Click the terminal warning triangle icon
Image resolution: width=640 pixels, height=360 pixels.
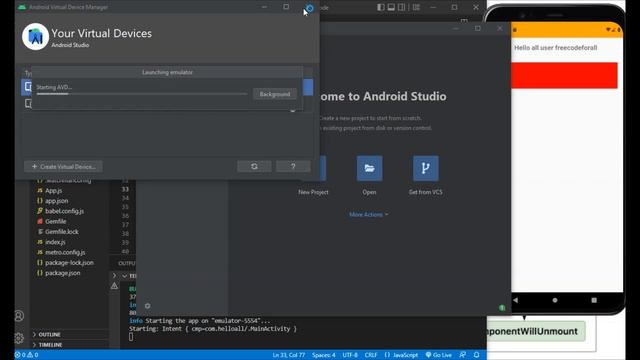[x=114, y=286]
